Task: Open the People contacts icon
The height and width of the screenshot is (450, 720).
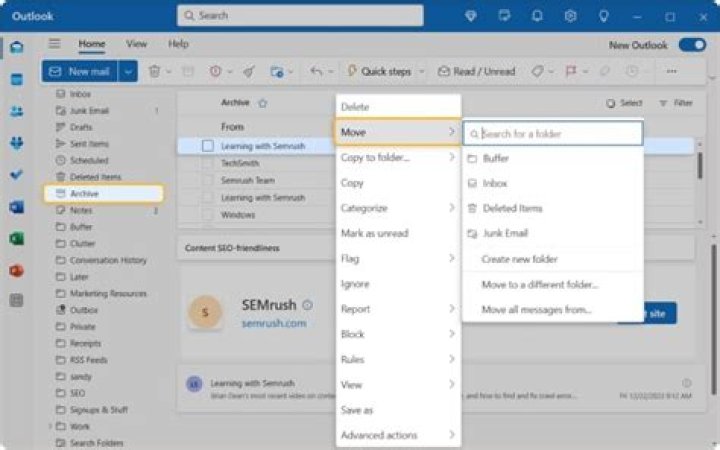Action: [17, 112]
